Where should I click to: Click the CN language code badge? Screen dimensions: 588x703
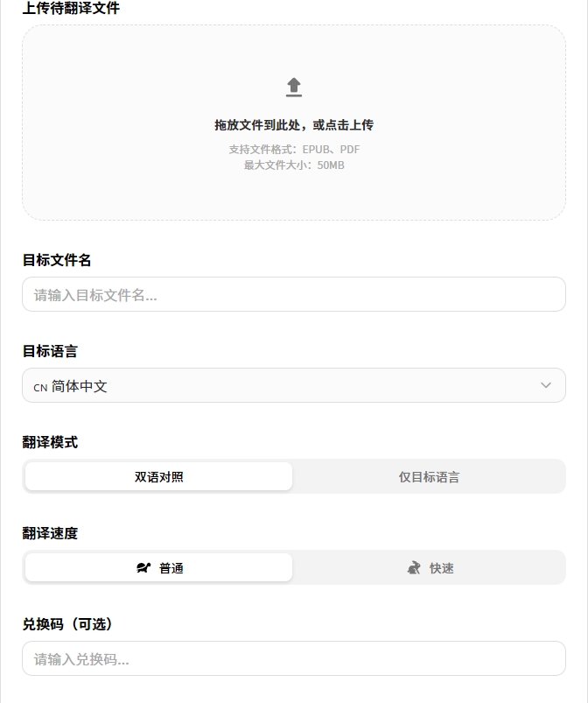(x=40, y=387)
